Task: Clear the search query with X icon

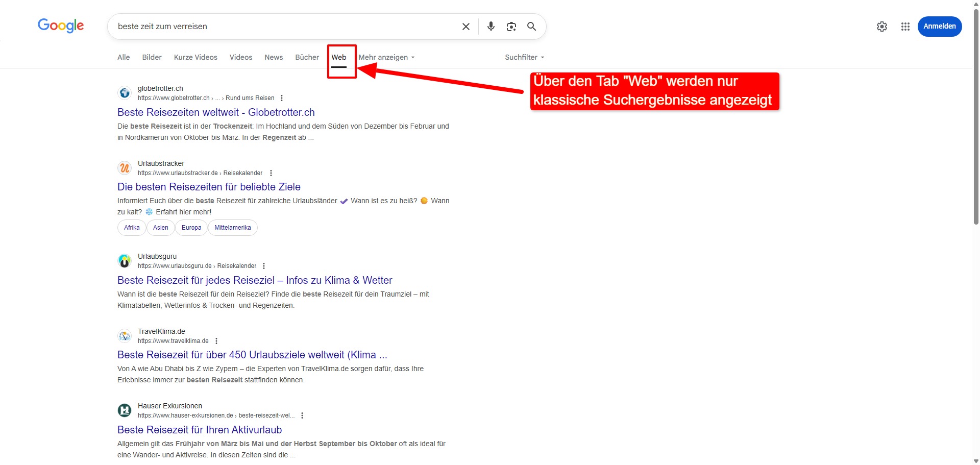Action: (465, 27)
